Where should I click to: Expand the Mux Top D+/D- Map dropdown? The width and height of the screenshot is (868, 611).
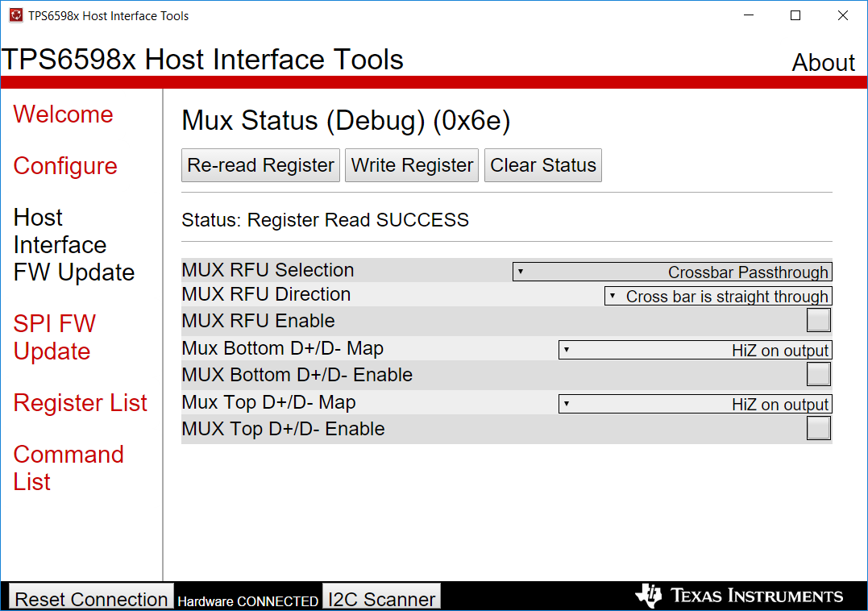pos(695,404)
